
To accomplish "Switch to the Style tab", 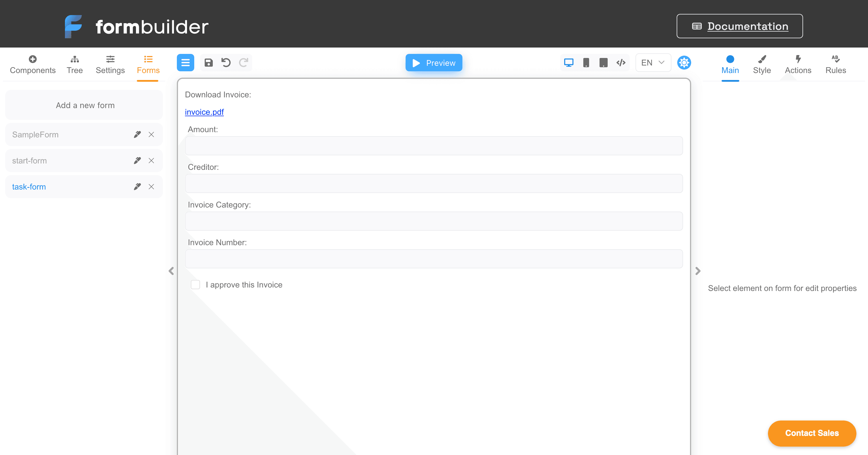I will 762,64.
